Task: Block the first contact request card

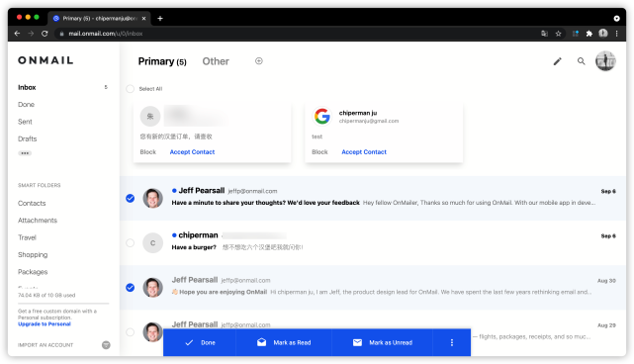Action: click(147, 152)
